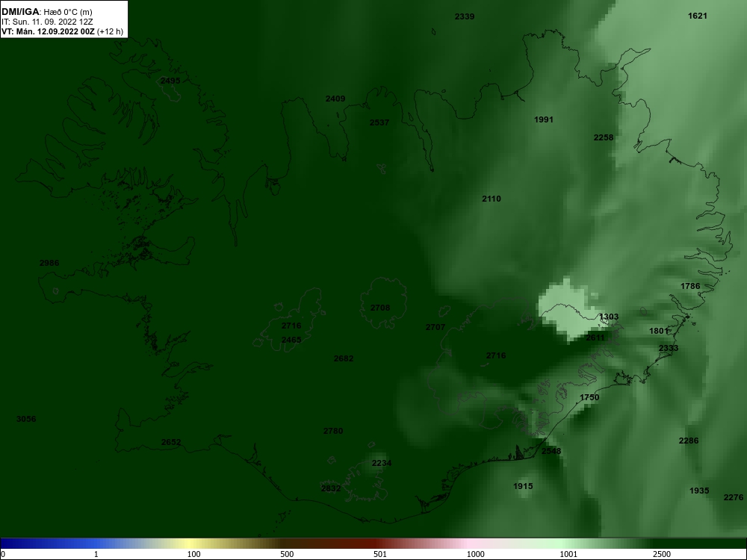747x560 pixels.
Task: Click the 2409 height label
Action: 335,99
